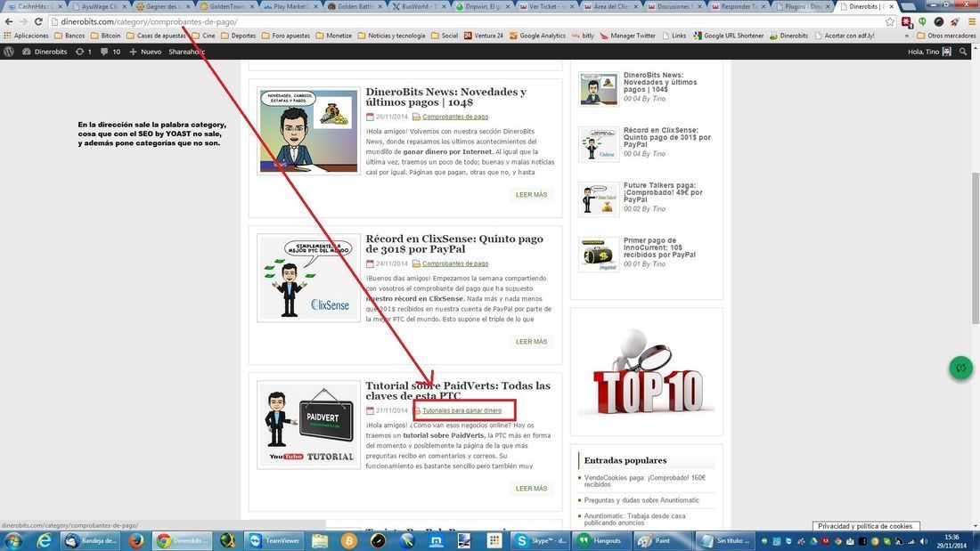The image size is (980, 551).
Task: Open the Foro apuestas bookmarks folder
Action: (x=286, y=36)
